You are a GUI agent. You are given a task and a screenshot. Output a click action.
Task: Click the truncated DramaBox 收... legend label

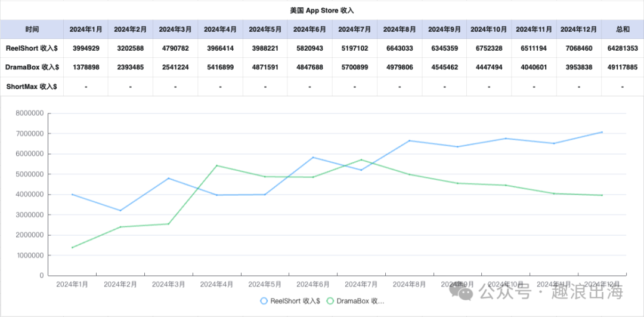tap(360, 301)
